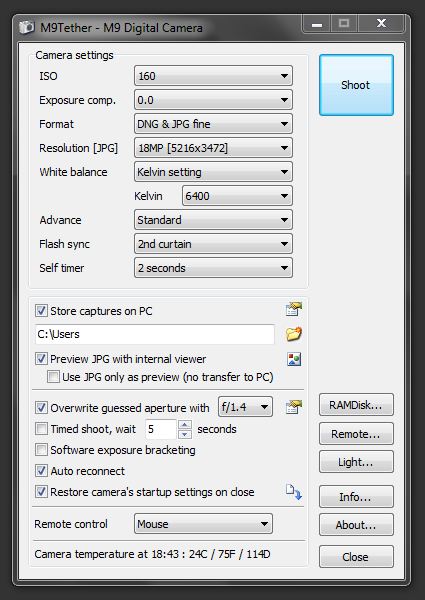
Task: Toggle the Auto reconnect checkbox
Action: coord(41,471)
